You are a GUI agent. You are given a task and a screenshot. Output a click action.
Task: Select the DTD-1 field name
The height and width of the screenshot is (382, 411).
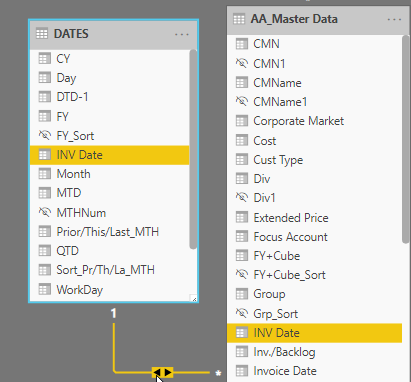pyautogui.click(x=72, y=97)
